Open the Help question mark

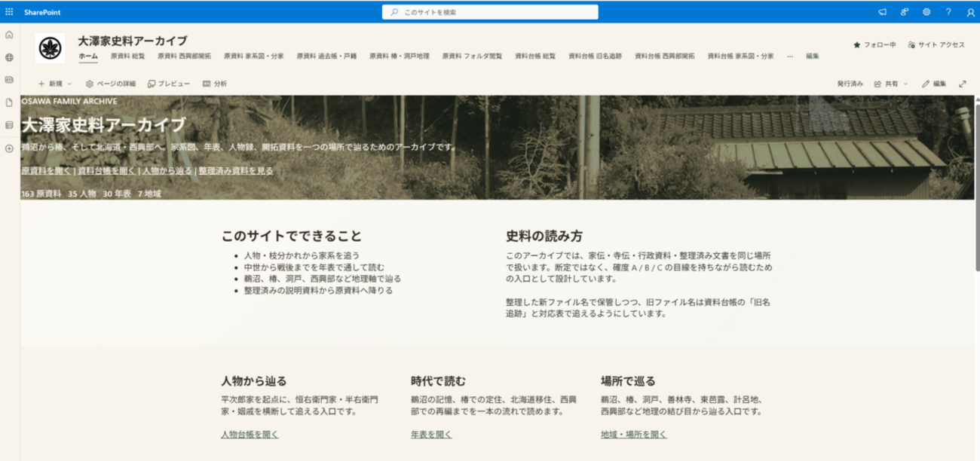click(948, 12)
